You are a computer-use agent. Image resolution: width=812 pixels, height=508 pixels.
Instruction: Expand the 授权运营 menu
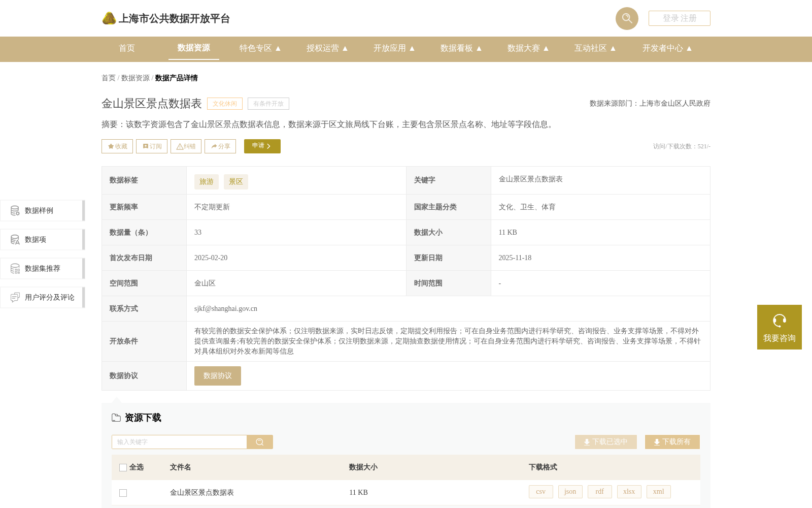[x=327, y=48]
